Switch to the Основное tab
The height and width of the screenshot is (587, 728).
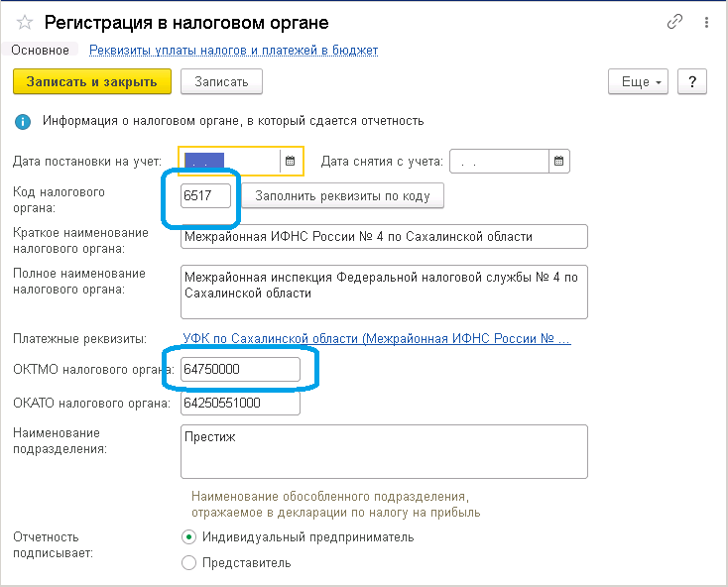pos(40,51)
